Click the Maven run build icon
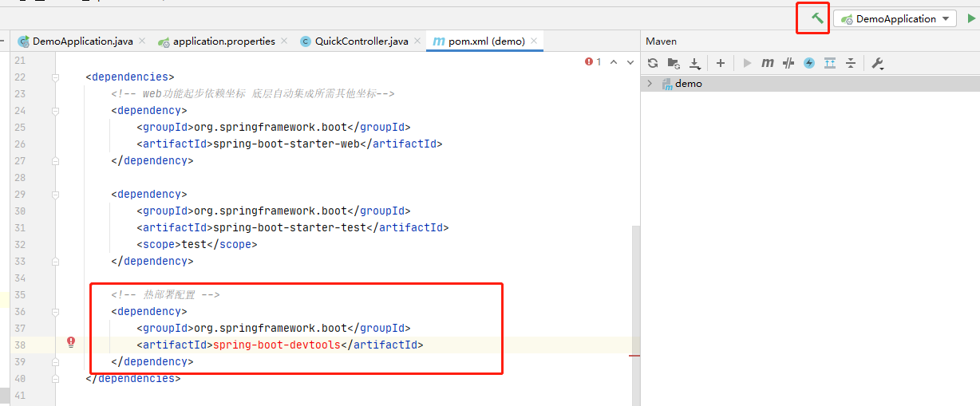Viewport: 980px width, 406px height. pyautogui.click(x=747, y=63)
